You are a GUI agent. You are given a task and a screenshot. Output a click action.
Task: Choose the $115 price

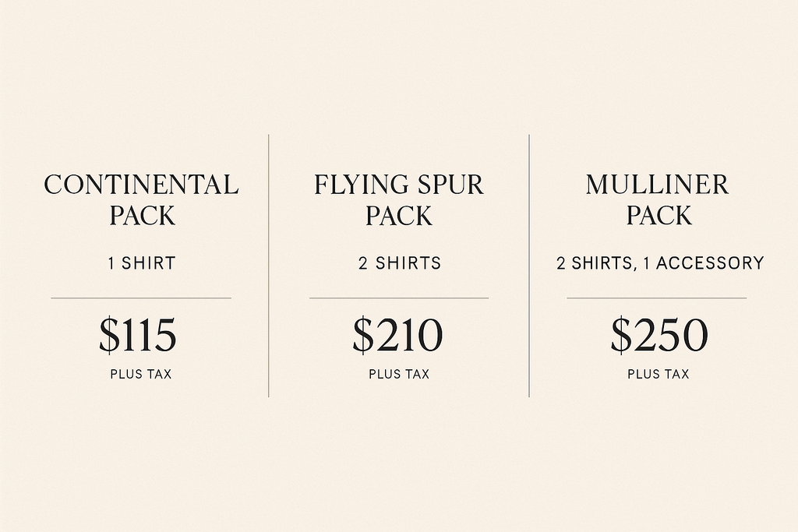138,335
